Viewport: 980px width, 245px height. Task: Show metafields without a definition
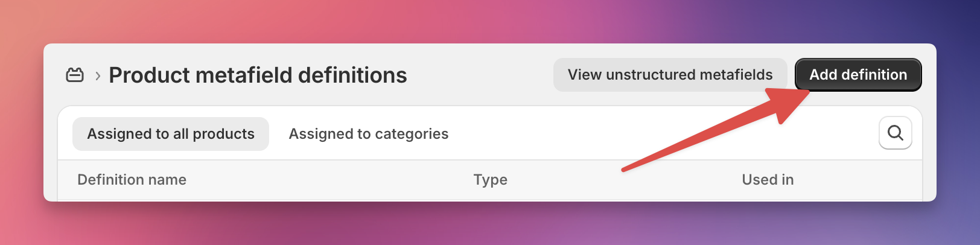[x=670, y=75]
